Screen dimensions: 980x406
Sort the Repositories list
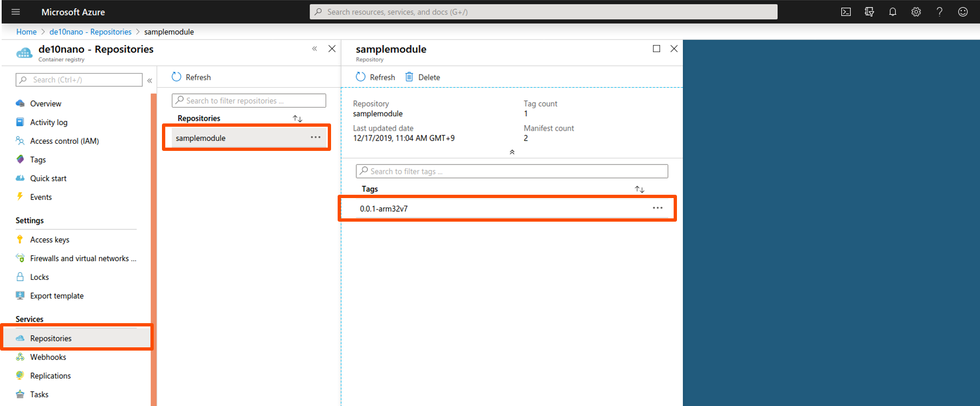point(298,119)
